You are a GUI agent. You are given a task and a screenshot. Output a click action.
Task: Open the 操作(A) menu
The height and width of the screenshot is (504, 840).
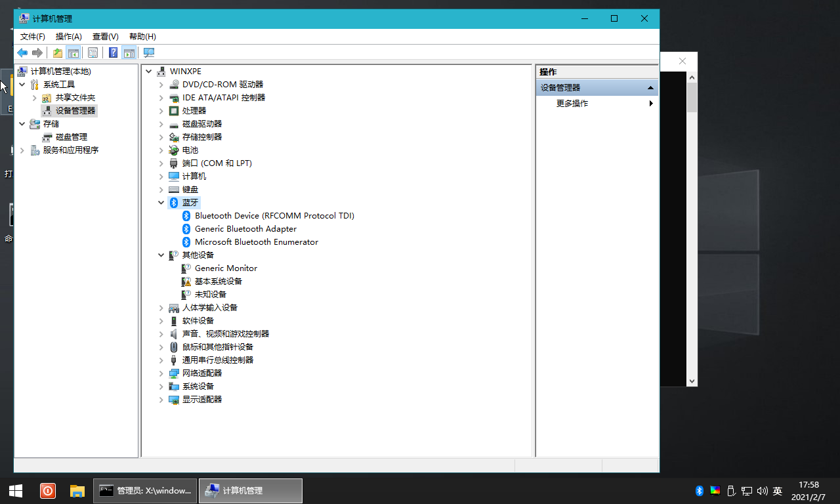coord(69,37)
